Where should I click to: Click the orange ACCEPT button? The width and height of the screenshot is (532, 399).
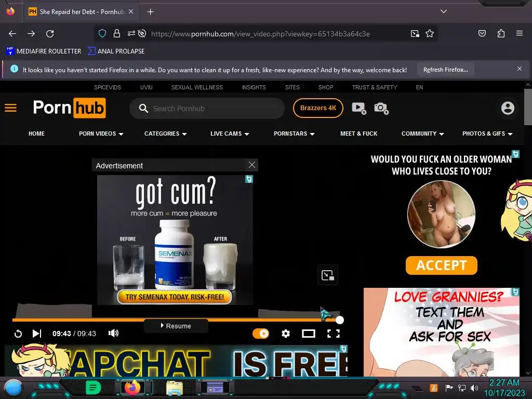[441, 265]
